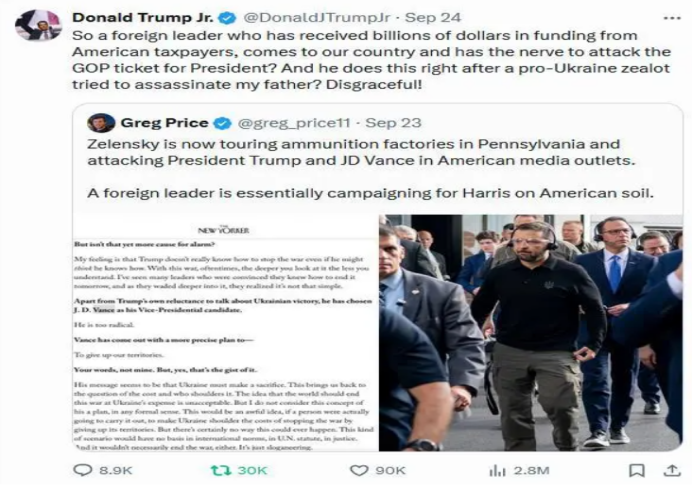
Task: Open view analytics bar chart icon
Action: 497,471
